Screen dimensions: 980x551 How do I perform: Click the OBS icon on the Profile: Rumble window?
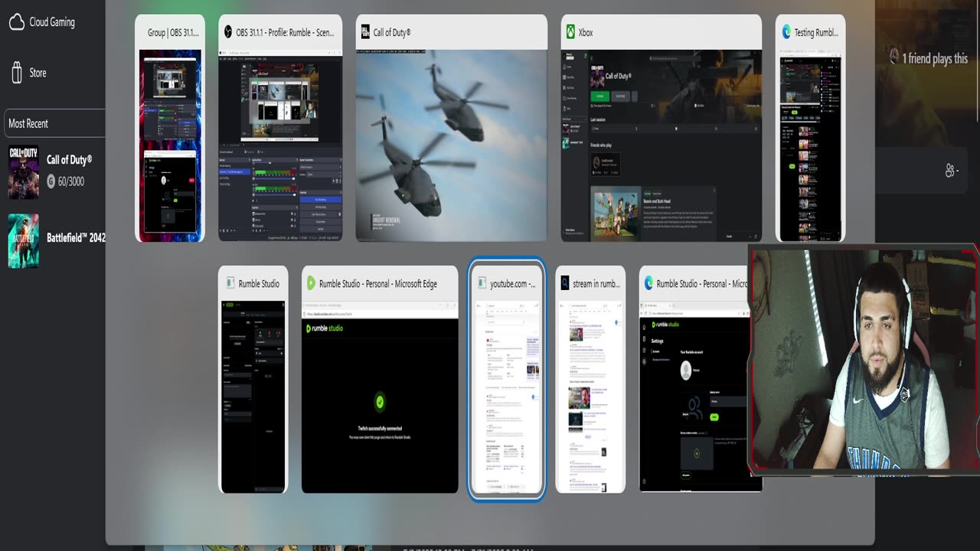click(x=228, y=32)
